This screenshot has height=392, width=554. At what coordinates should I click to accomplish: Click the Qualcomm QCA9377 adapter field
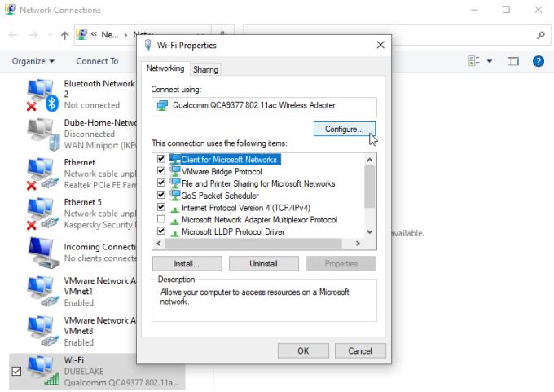(x=264, y=107)
